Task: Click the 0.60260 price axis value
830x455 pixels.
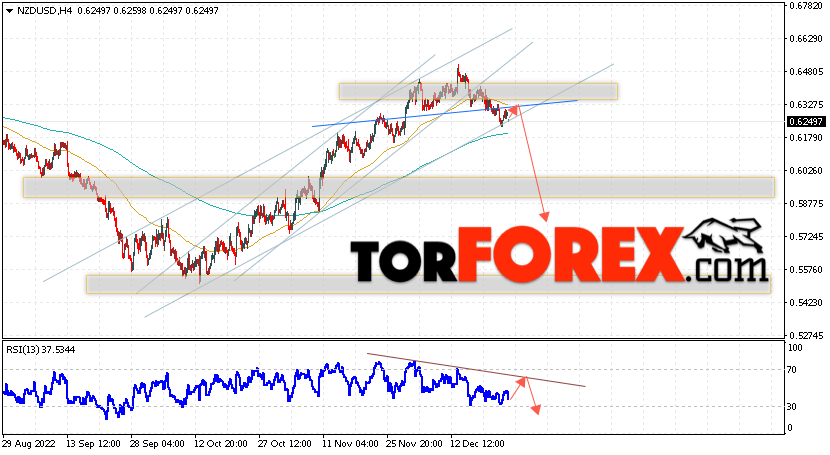Action: click(806, 171)
